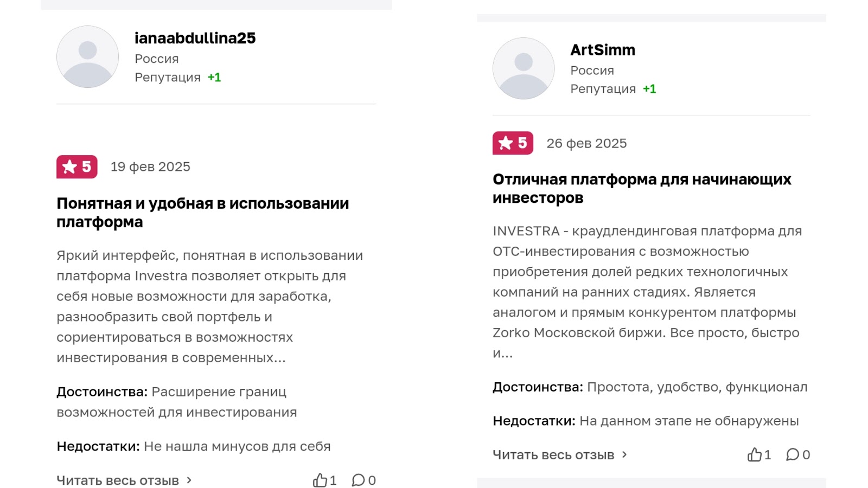Image resolution: width=868 pixels, height=488 pixels.
Task: Click ianaabdullina25's profile avatar
Action: (x=87, y=56)
